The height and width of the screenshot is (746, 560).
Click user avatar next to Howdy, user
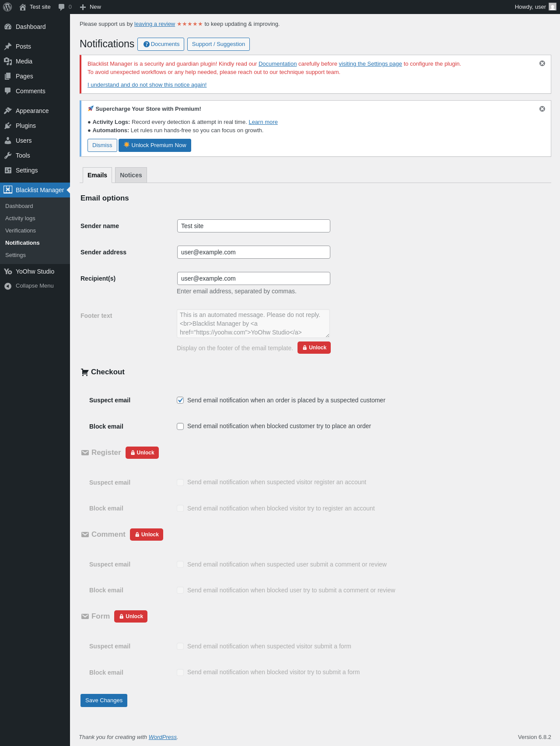tap(553, 7)
